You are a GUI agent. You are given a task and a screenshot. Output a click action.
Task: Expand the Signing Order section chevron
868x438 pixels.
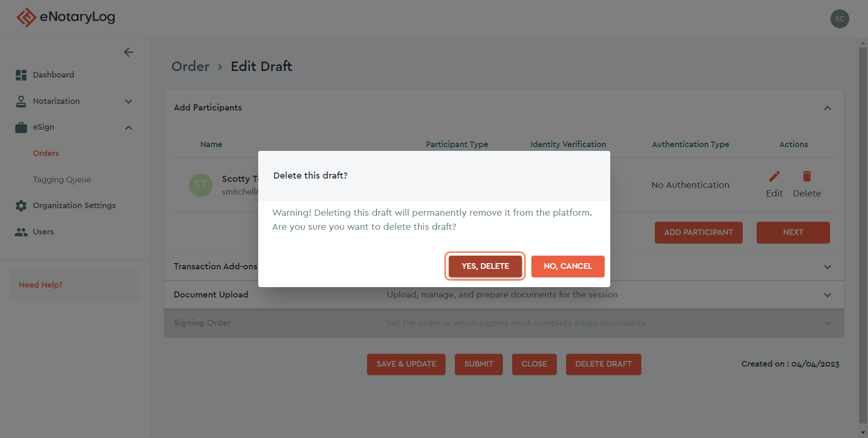[x=828, y=323]
